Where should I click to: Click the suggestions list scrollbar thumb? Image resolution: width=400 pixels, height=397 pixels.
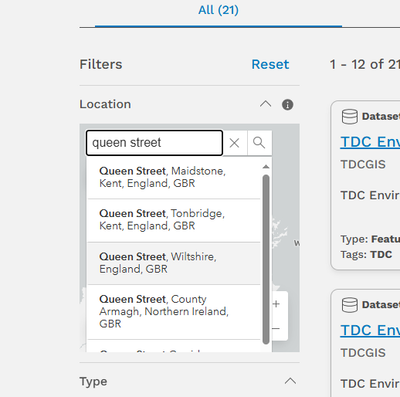click(266, 259)
